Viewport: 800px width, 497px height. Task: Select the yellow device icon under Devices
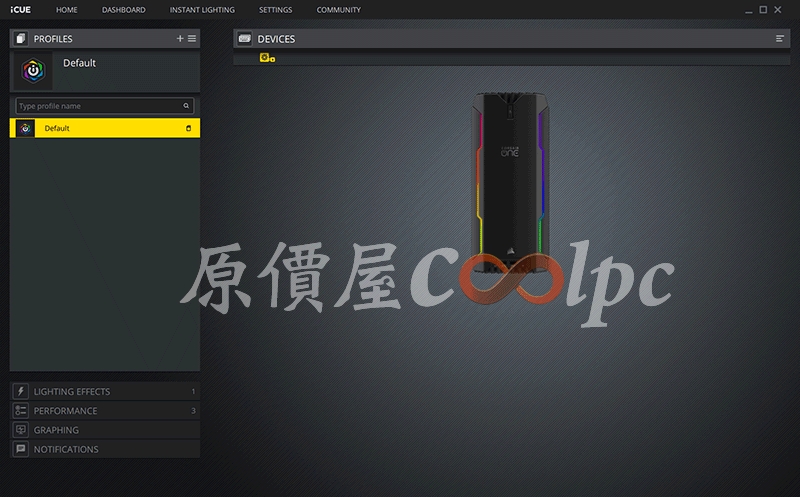coord(267,58)
